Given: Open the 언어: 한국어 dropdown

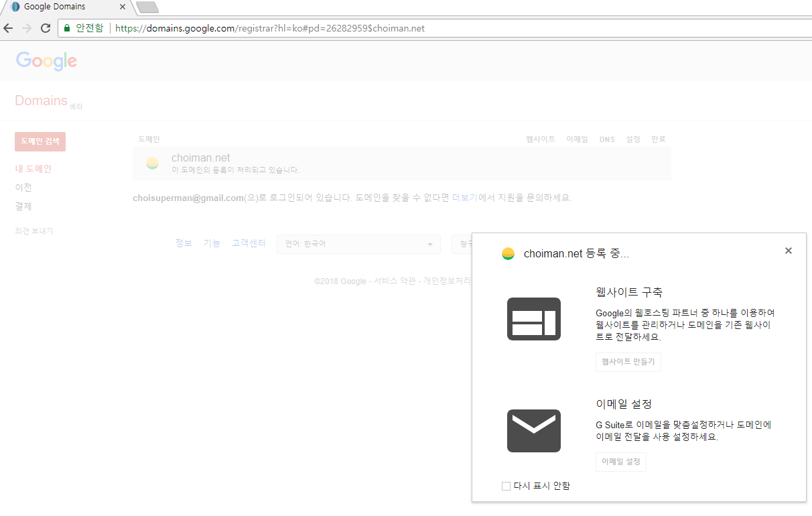Looking at the screenshot, I should 359,244.
